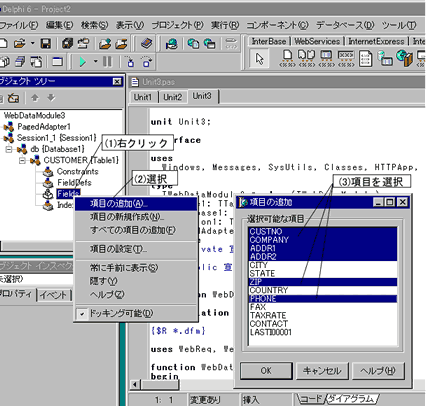This screenshot has height=406, width=440.
Task: Click the Save floppy disk icon
Action: point(46,44)
